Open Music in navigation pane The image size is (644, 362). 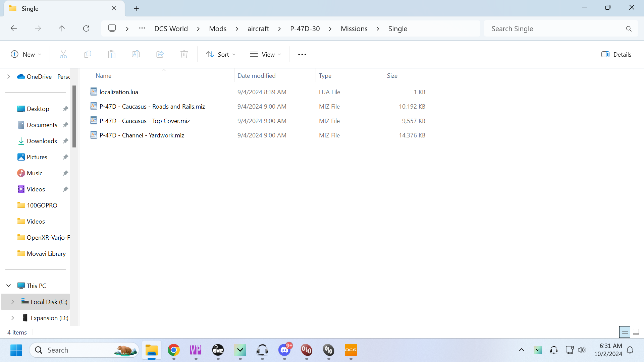pos(35,173)
